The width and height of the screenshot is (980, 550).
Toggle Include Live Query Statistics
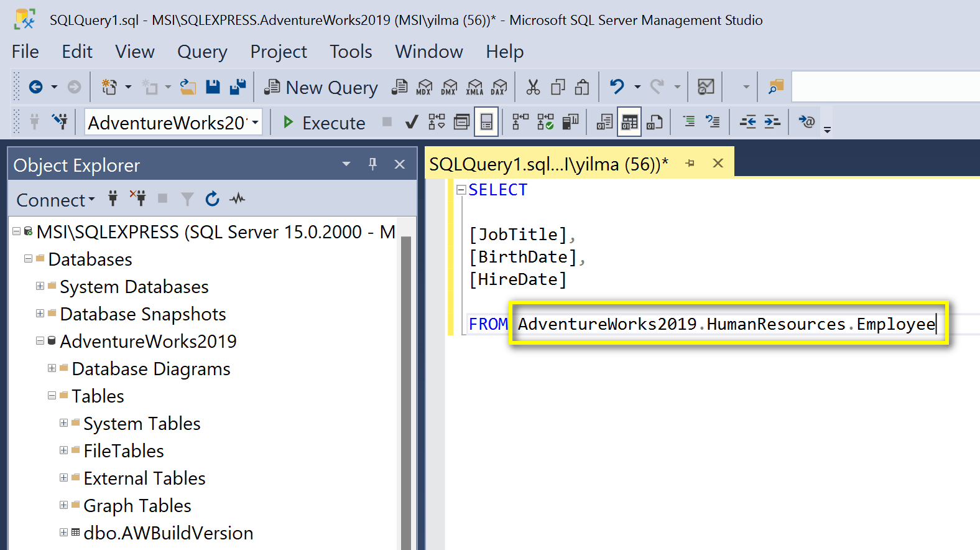click(x=545, y=122)
